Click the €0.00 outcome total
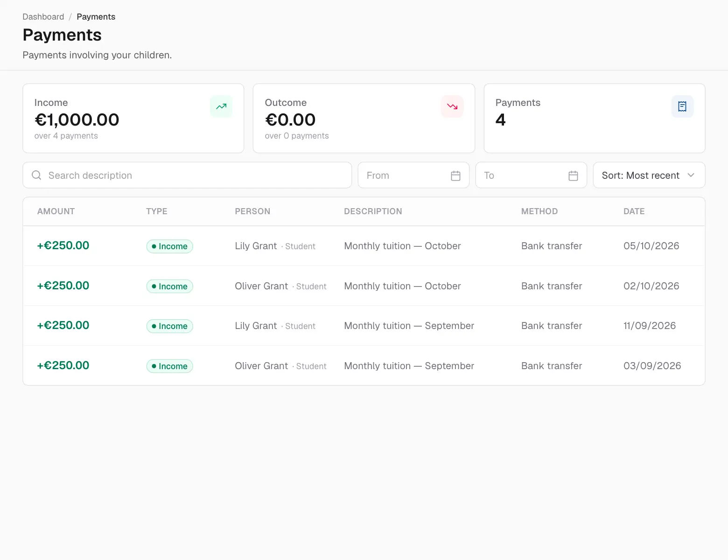The height and width of the screenshot is (560, 728). (290, 120)
